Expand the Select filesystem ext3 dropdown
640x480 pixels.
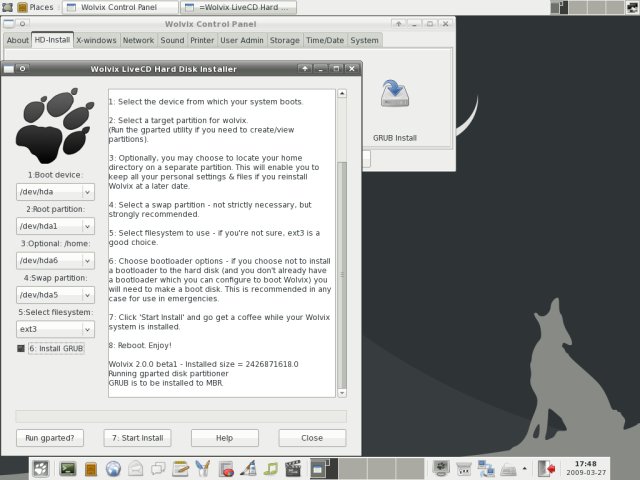click(55, 329)
